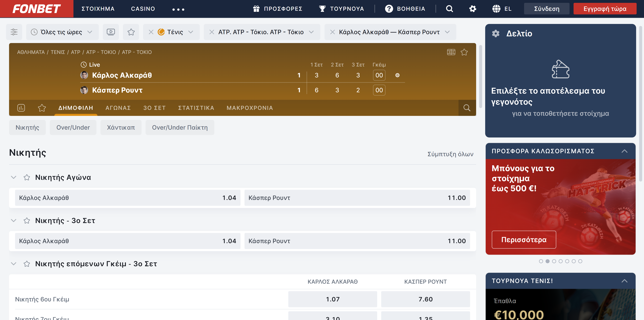Remove Κάρλος Αλκαράθ — Κάσπερ Ρουντ filter
This screenshot has height=320, width=644.
(333, 32)
